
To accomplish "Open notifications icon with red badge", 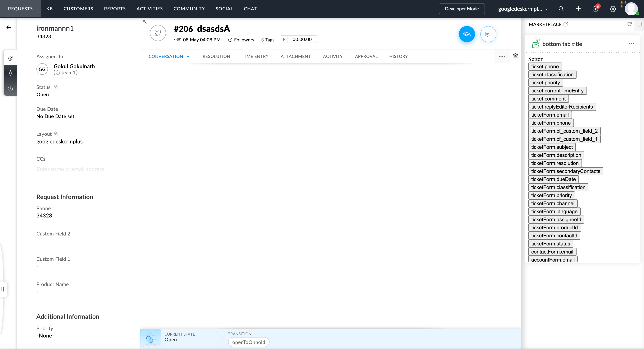I will 596,9.
